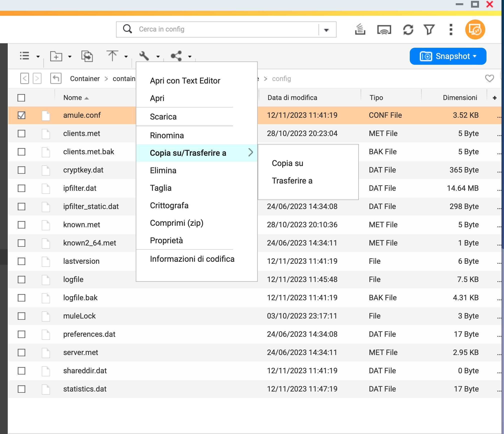Open search options dropdown arrow
The width and height of the screenshot is (504, 434).
pos(326,30)
